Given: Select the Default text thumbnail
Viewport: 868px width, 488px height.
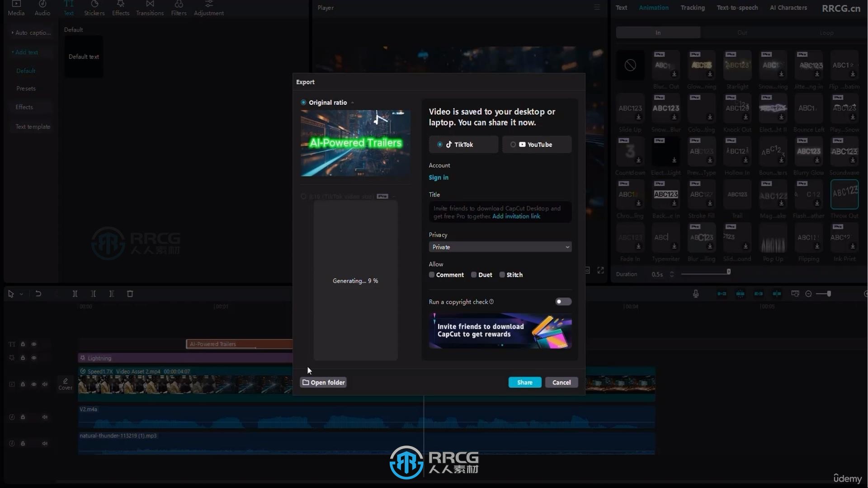Looking at the screenshot, I should [x=84, y=56].
